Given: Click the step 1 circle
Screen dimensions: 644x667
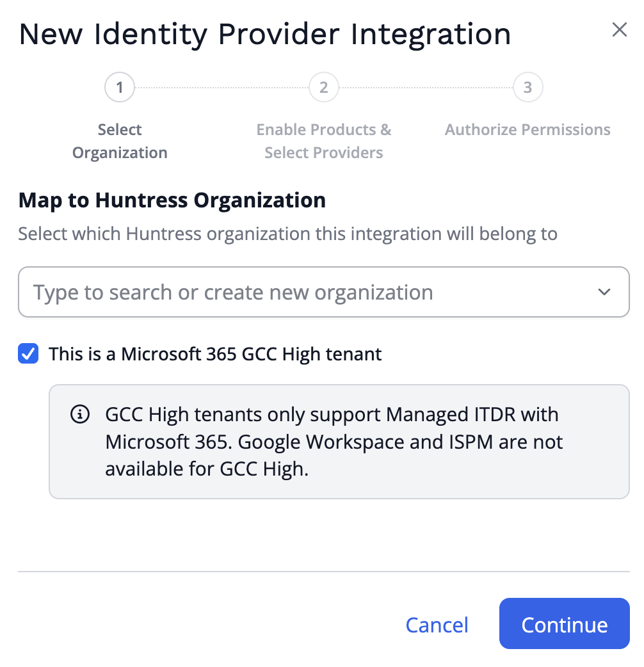Looking at the screenshot, I should click(120, 87).
